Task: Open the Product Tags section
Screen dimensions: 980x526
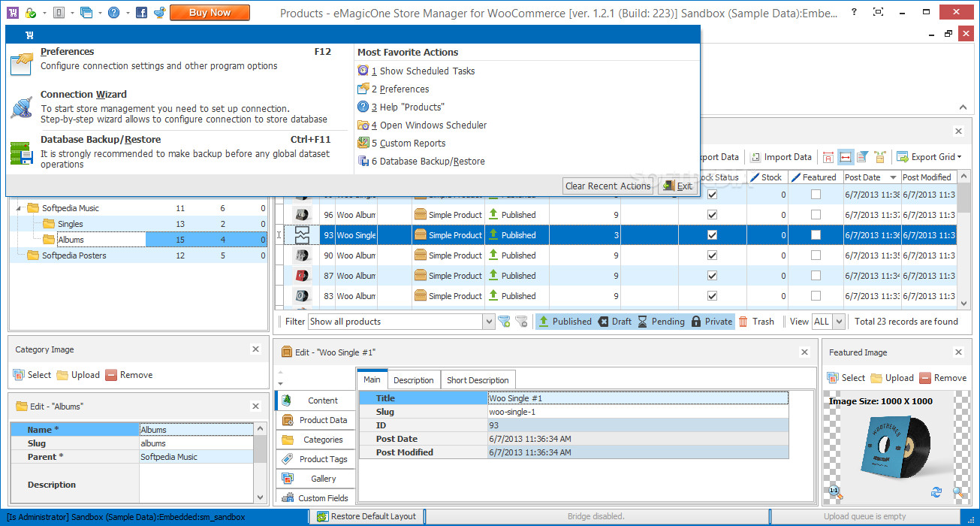Action: click(315, 459)
